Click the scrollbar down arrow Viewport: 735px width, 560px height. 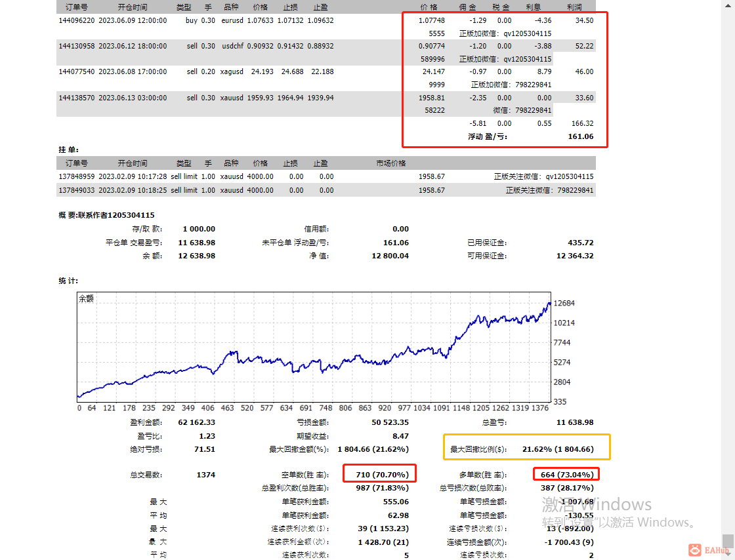[728, 553]
